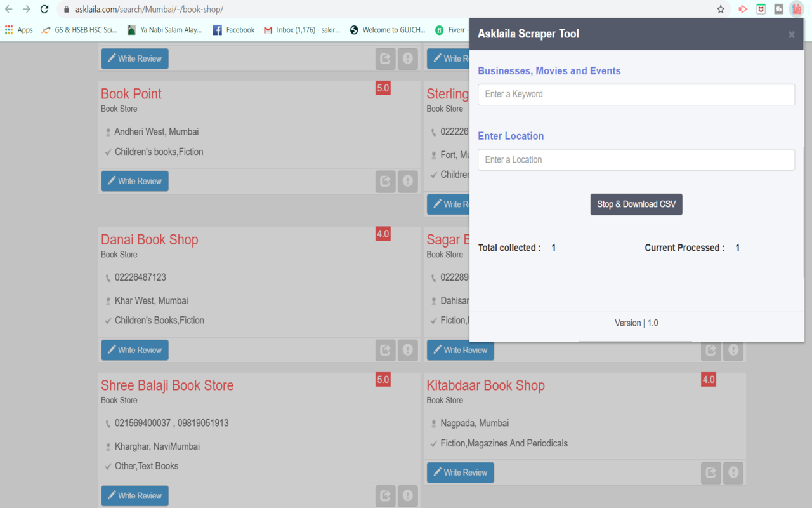Click Stop & Download CSV button

pyautogui.click(x=636, y=204)
